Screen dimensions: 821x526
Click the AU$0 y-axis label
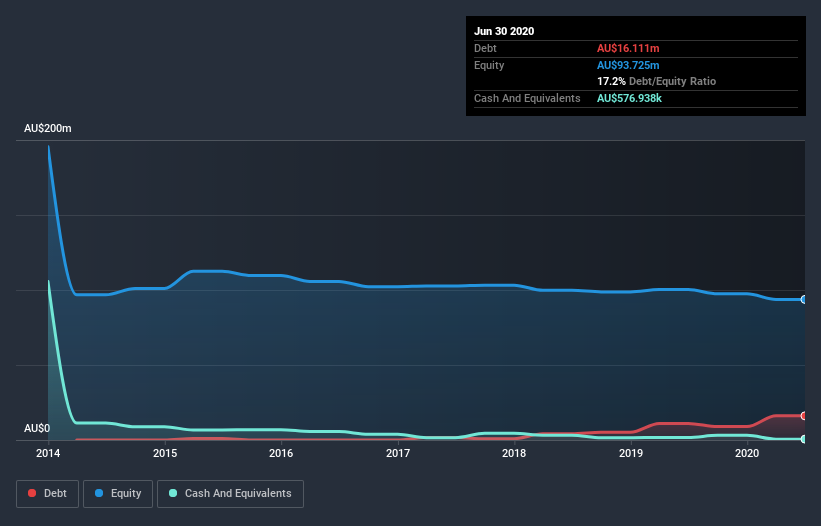37,428
